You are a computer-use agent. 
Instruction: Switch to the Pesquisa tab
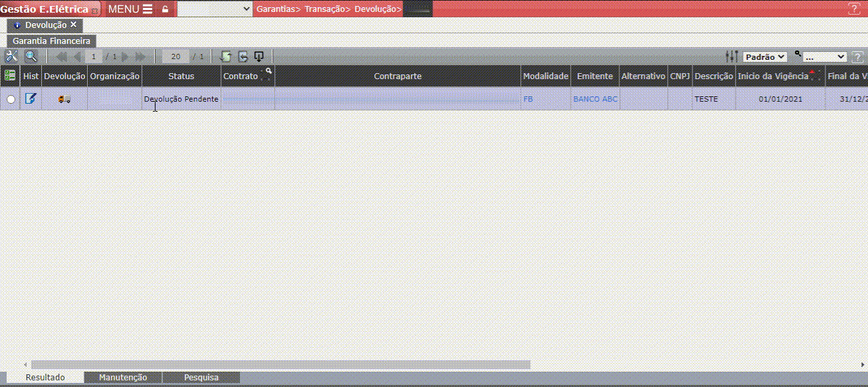pyautogui.click(x=201, y=378)
